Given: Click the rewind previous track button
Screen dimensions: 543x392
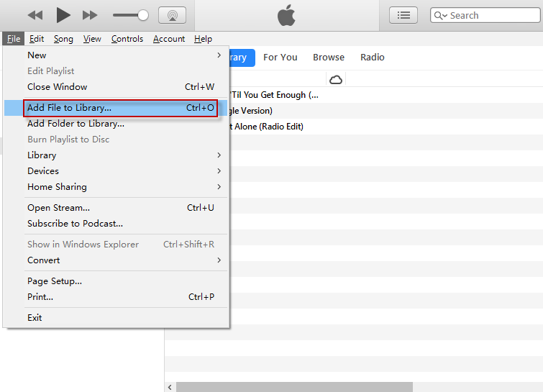Looking at the screenshot, I should 35,15.
